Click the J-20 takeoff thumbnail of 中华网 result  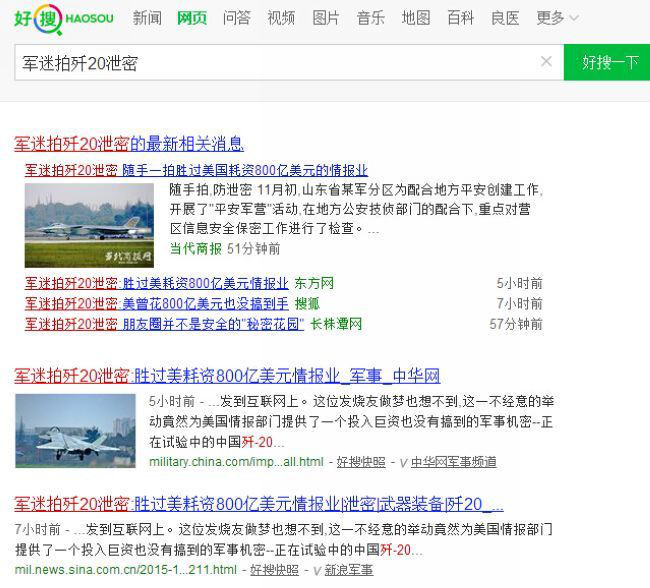[75, 431]
